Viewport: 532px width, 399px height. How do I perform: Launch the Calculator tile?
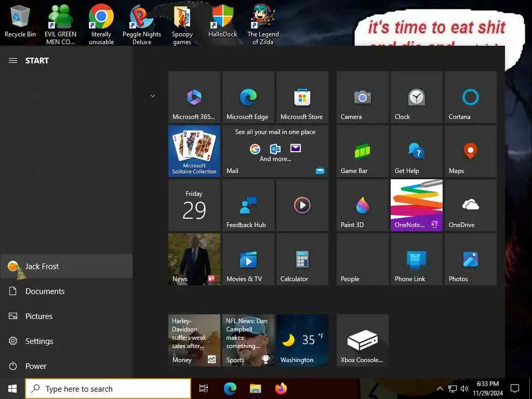pos(302,259)
